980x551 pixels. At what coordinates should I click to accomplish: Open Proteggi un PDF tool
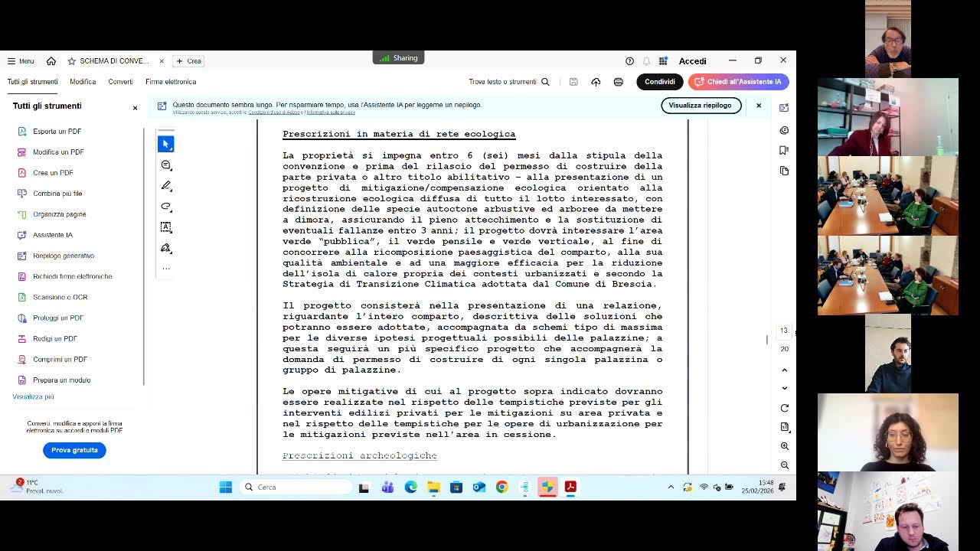pos(57,318)
